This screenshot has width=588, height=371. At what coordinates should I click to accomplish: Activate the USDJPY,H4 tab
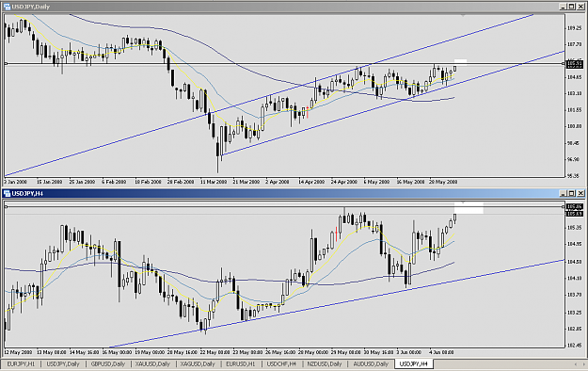coord(414,363)
